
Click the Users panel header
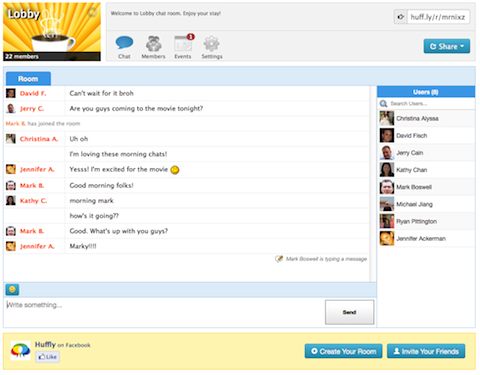click(x=426, y=92)
